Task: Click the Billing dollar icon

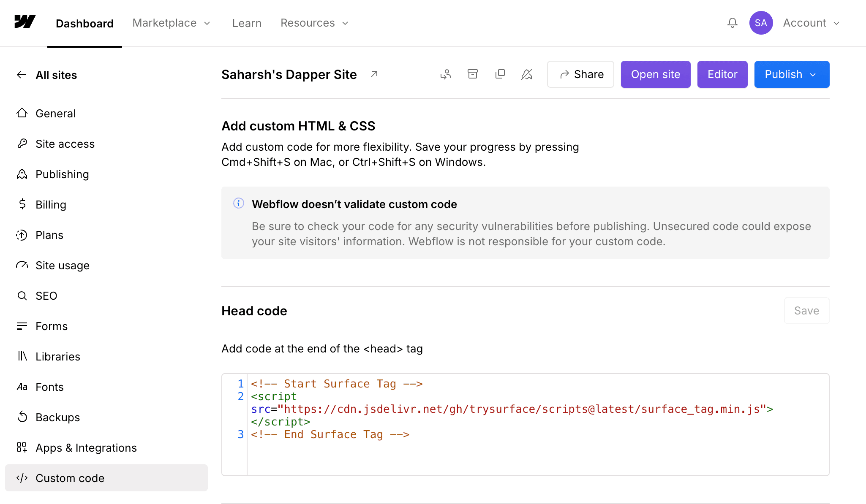Action: [22, 204]
